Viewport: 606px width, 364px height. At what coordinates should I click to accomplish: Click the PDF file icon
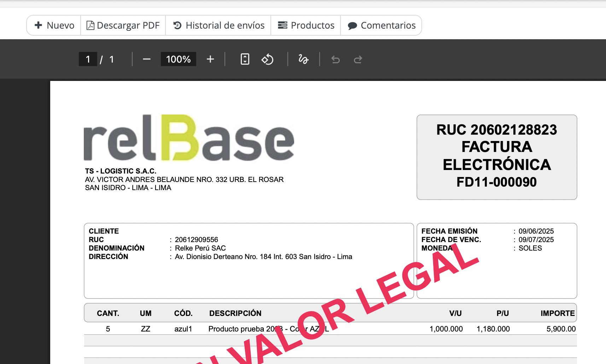tap(91, 25)
